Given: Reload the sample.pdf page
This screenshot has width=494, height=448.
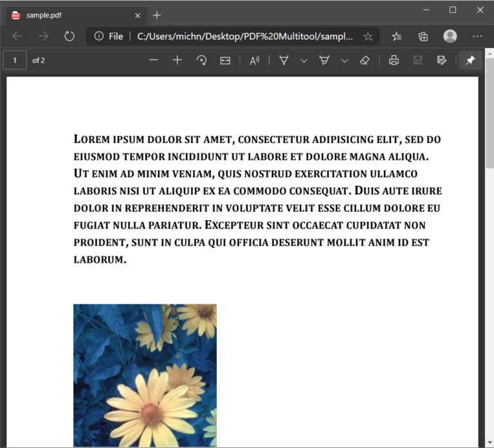Looking at the screenshot, I should 69,36.
